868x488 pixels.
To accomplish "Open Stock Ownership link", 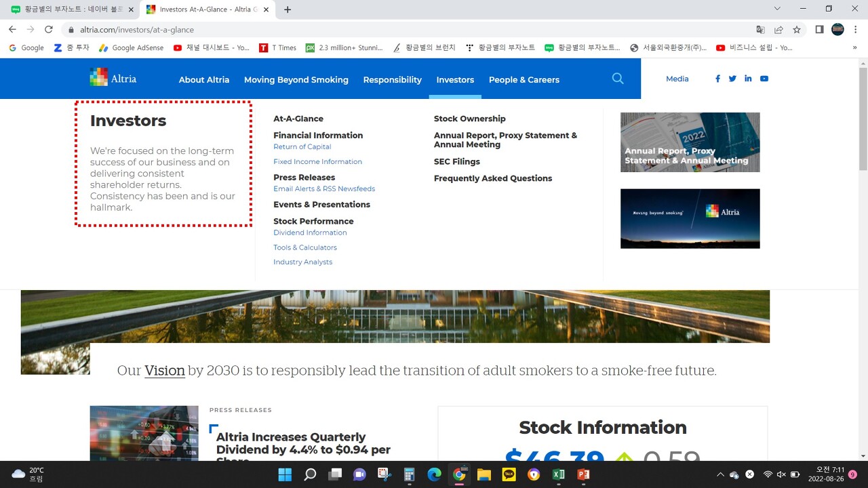I will [x=469, y=119].
